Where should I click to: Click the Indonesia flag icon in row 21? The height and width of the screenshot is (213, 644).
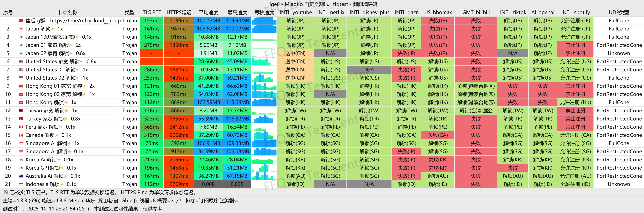point(21,184)
